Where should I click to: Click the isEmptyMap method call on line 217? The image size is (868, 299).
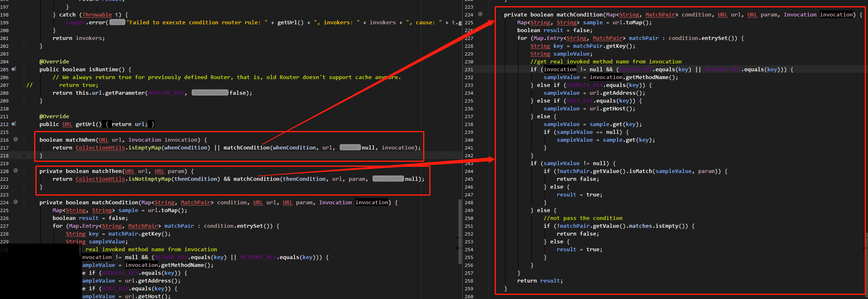pyautogui.click(x=145, y=147)
